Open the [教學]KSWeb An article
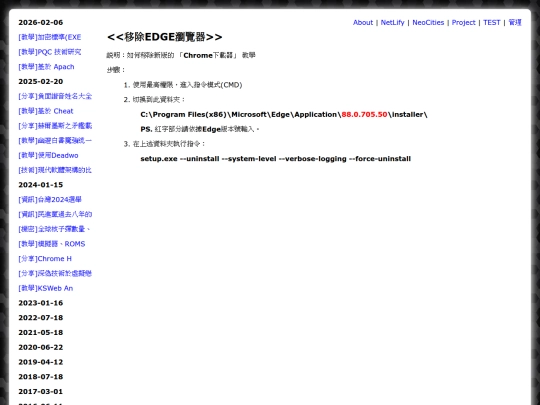This screenshot has height=405, width=540. pos(45,288)
